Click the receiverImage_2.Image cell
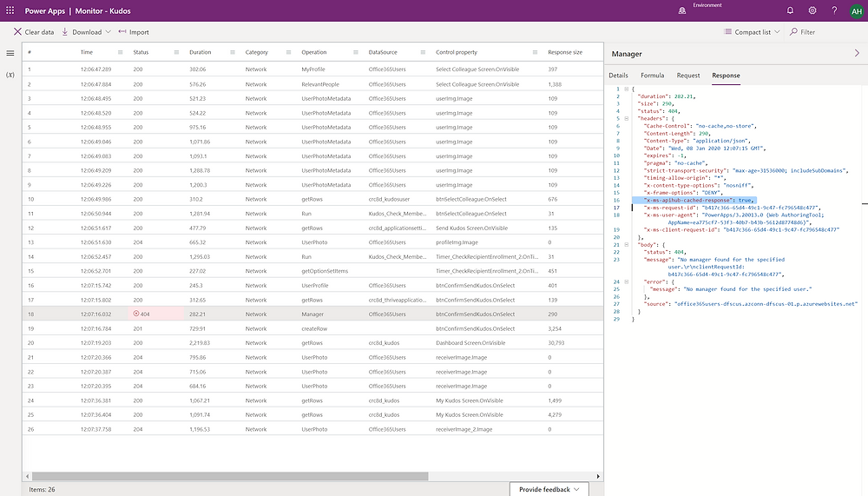This screenshot has width=868, height=496. click(x=464, y=429)
